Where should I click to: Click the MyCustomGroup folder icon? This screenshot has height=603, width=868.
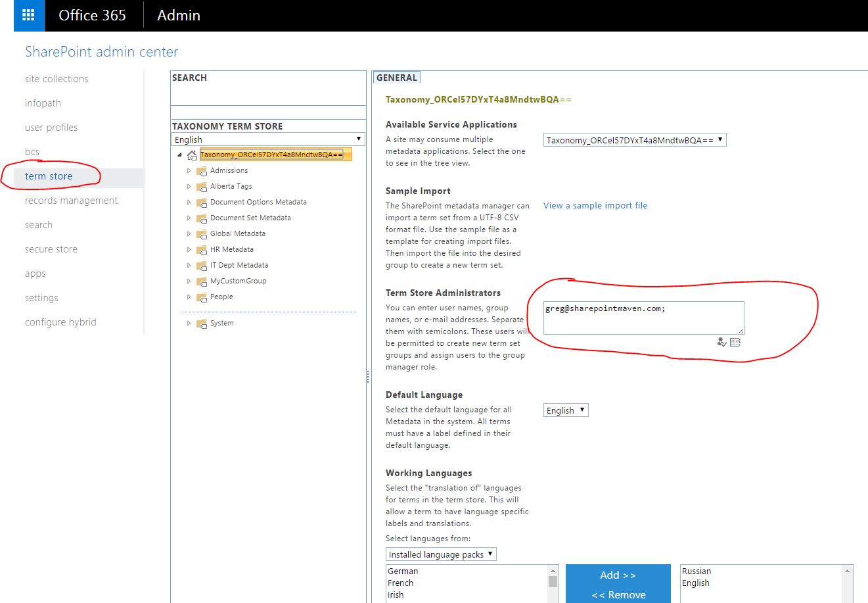tap(201, 281)
